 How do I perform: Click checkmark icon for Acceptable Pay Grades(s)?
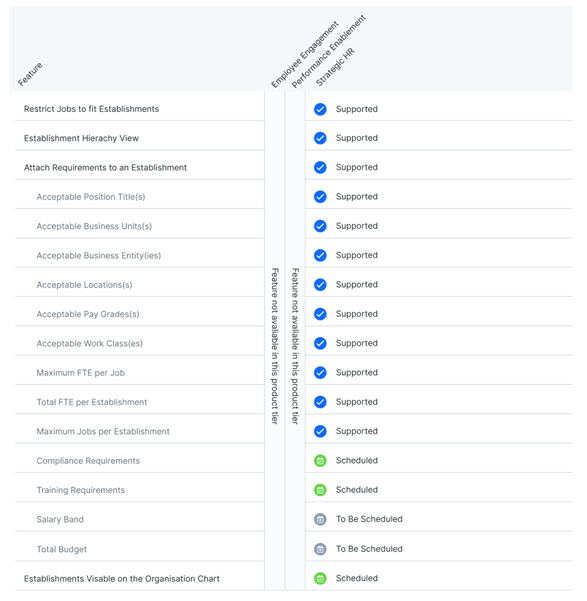point(320,314)
